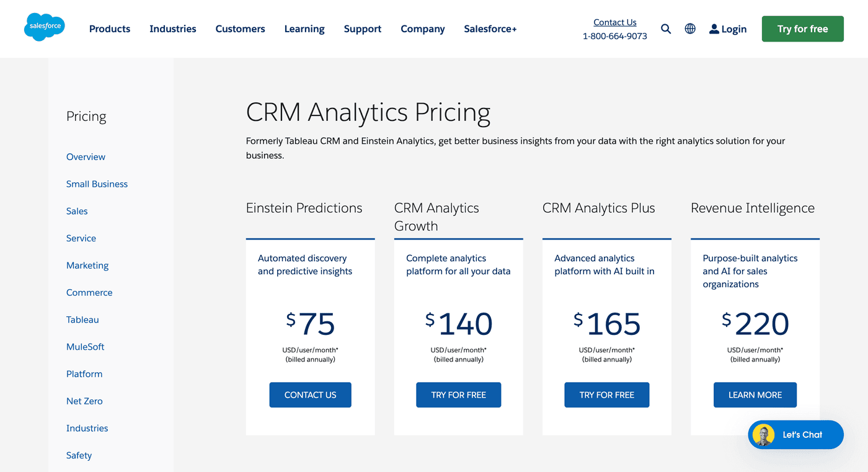The image size is (868, 472).
Task: Open MuleSoft pricing from the sidebar
Action: [85, 347]
